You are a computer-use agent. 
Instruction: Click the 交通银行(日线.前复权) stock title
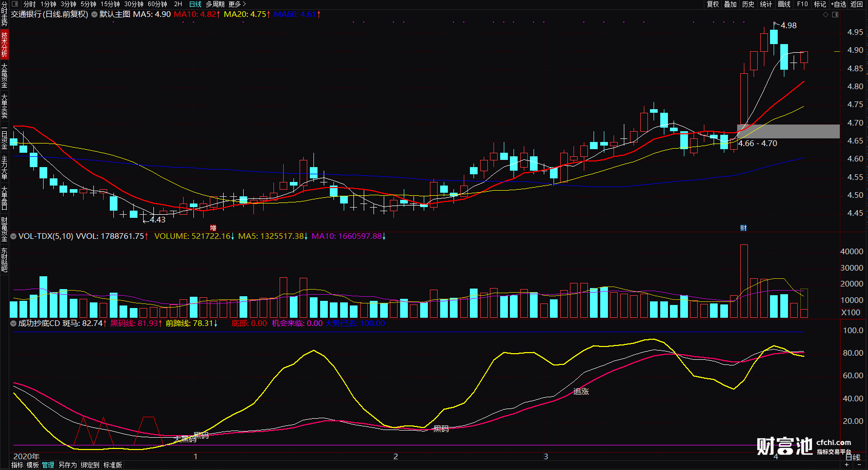click(50, 14)
